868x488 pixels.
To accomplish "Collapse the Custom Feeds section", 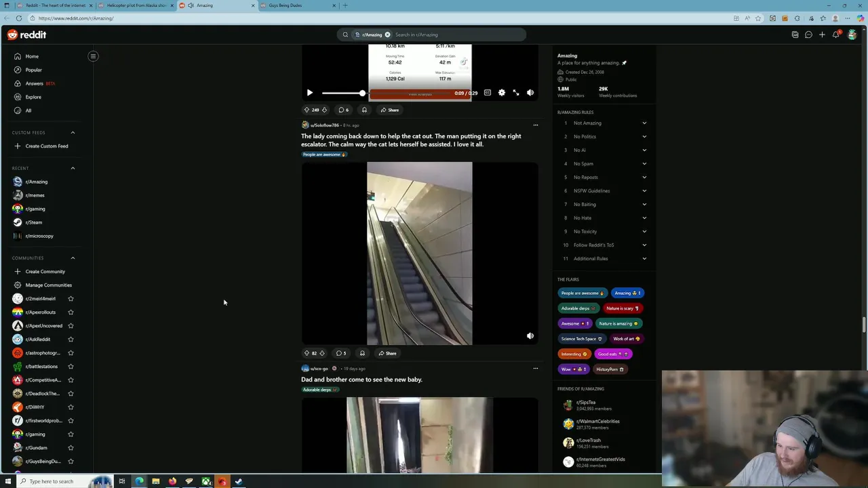I will tap(73, 133).
